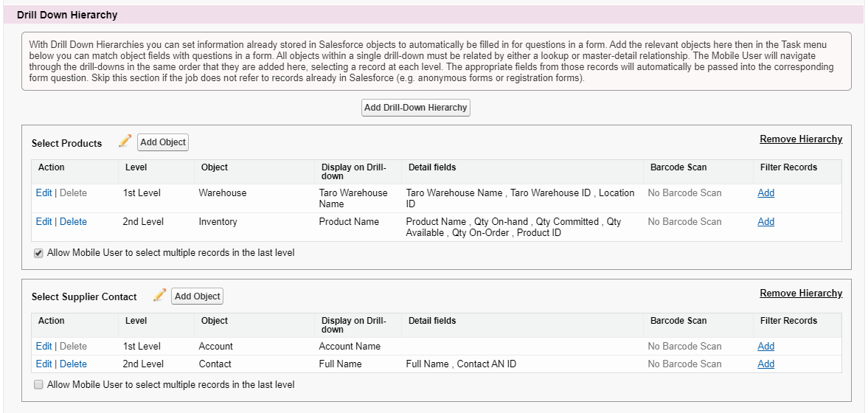Click Full Name display on drill-down cell
Image resolution: width=868 pixels, height=413 pixels.
pyautogui.click(x=340, y=364)
